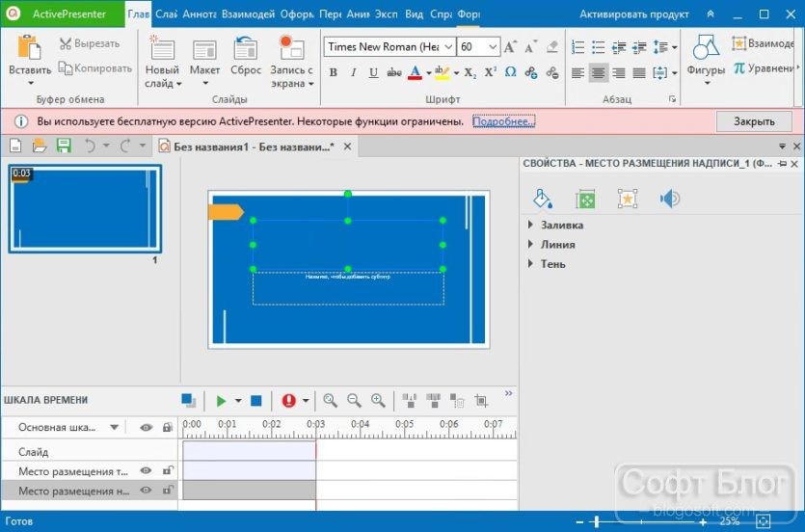Toggle visibility of Место размещения т... row

point(146,470)
